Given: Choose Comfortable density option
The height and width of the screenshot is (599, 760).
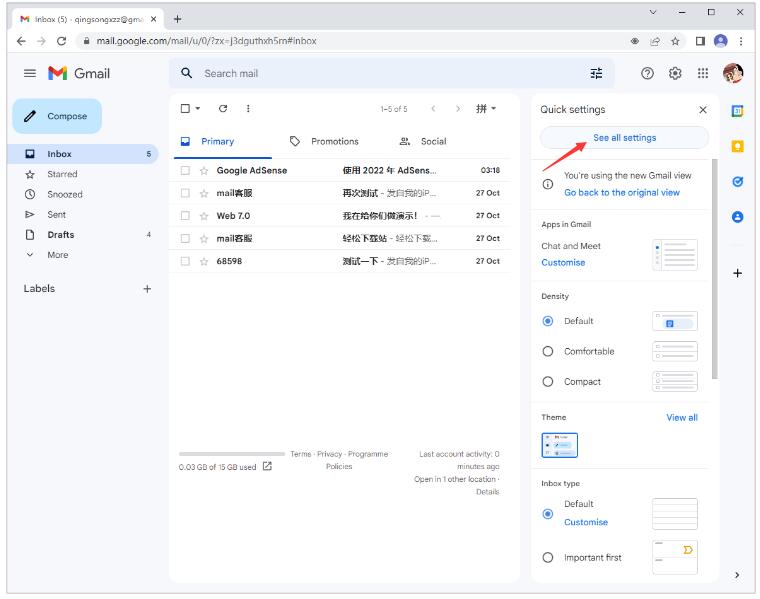Looking at the screenshot, I should [547, 351].
